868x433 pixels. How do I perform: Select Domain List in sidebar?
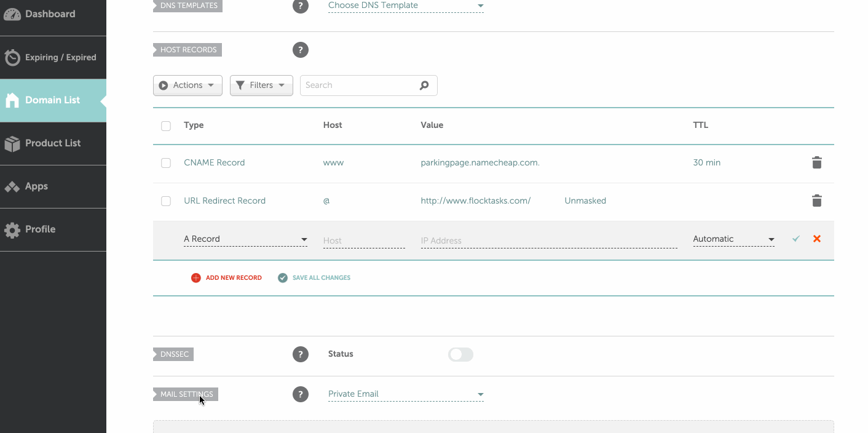[x=53, y=100]
